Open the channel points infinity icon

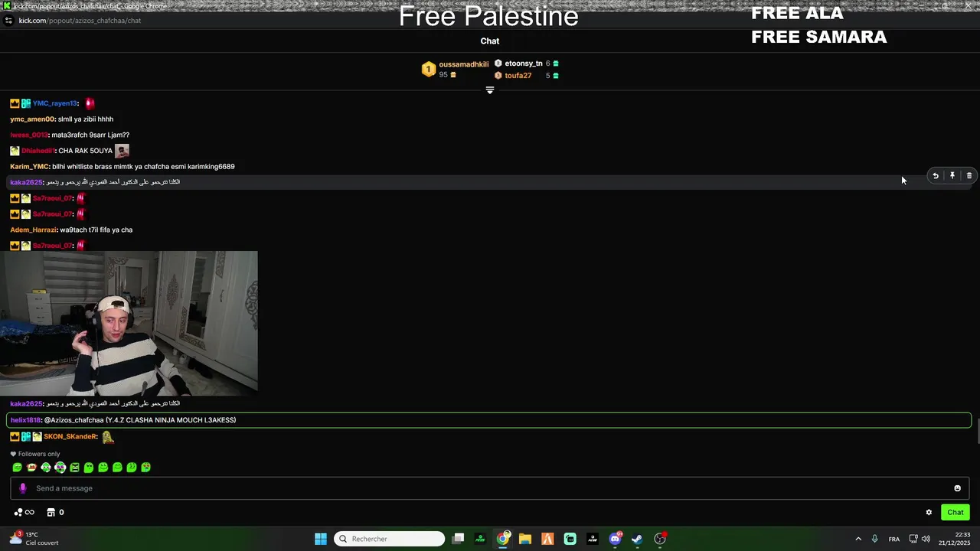(x=24, y=513)
